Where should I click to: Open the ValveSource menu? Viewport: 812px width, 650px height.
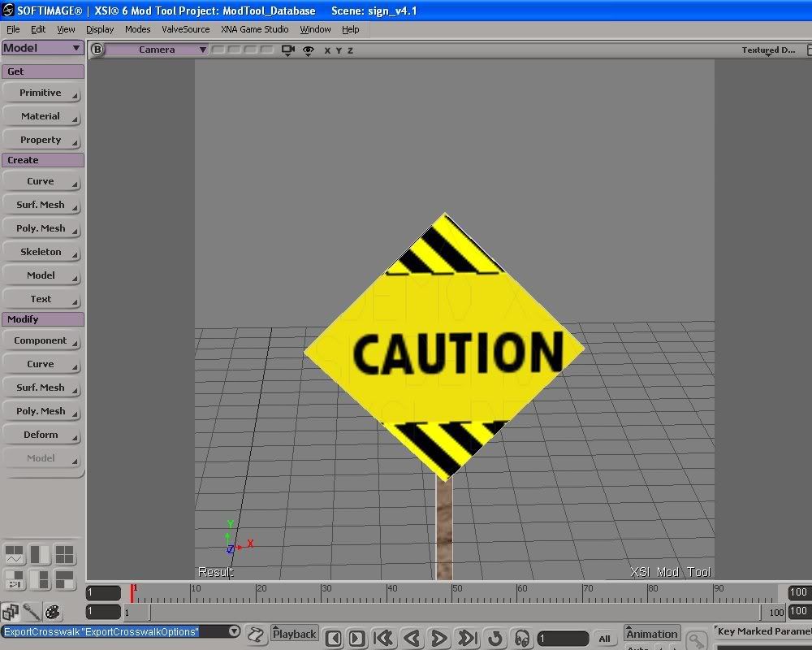[185, 29]
